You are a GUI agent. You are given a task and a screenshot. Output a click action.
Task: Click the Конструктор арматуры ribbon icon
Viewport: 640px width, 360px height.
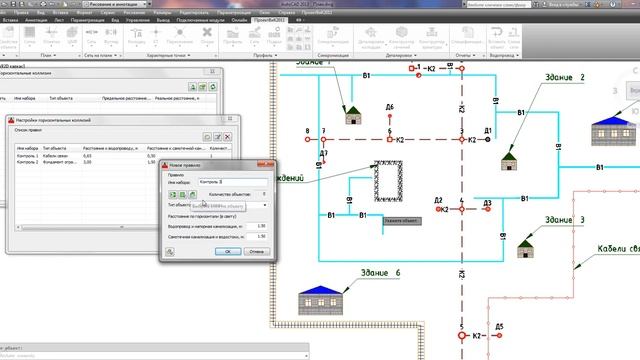click(431, 37)
